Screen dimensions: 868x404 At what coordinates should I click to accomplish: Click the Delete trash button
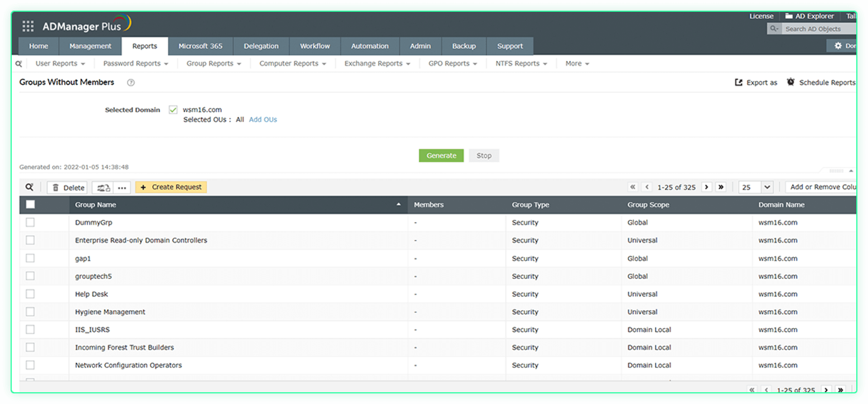click(x=67, y=187)
